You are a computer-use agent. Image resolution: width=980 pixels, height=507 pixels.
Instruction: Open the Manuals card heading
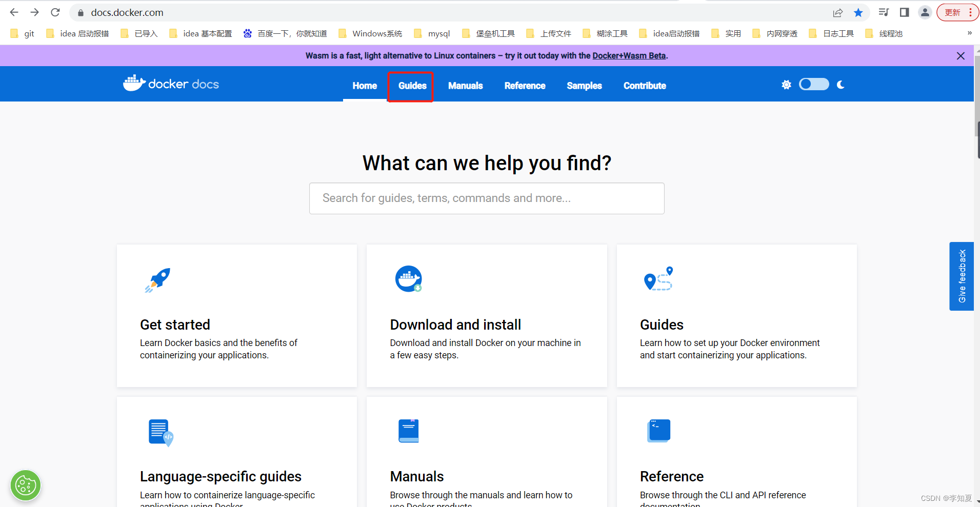coord(417,476)
